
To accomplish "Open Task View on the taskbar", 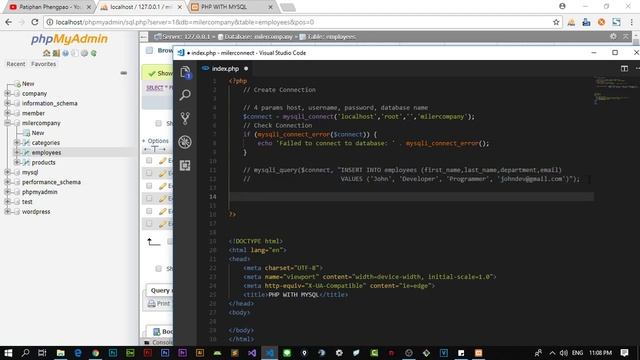I will pos(42,353).
